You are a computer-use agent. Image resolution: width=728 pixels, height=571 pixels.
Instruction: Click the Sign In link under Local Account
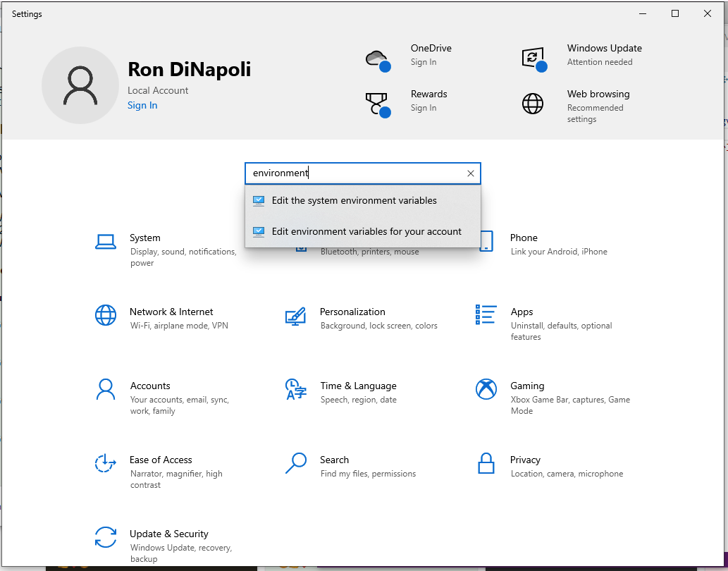coord(142,106)
